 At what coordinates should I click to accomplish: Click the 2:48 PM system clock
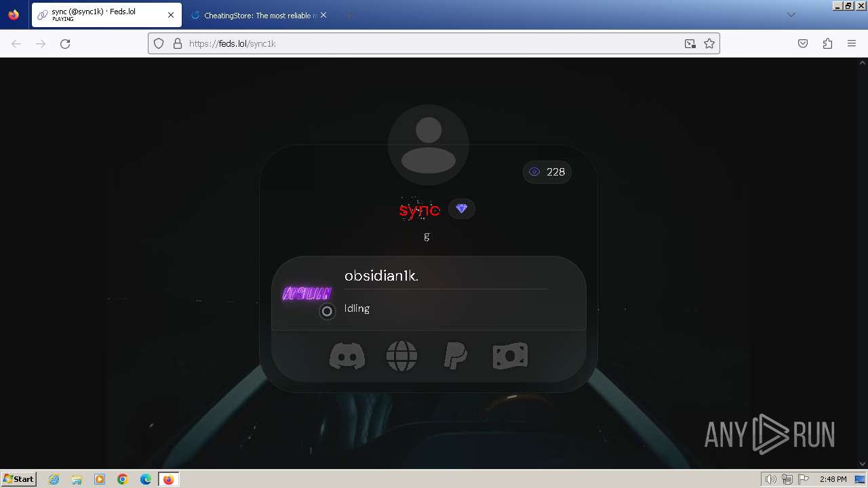click(x=833, y=479)
